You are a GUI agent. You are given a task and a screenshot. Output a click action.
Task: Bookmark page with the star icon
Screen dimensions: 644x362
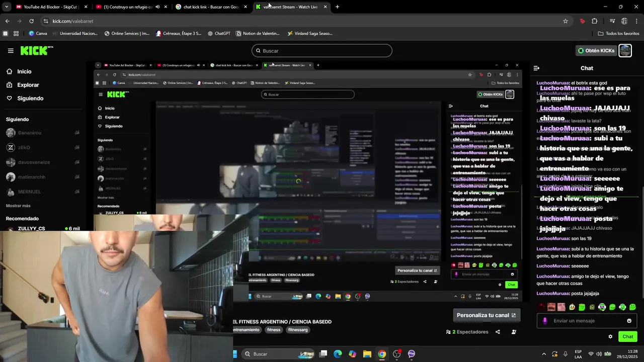(x=566, y=21)
